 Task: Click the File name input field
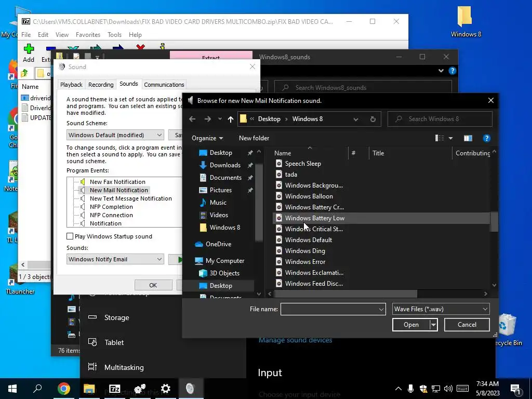[329, 309]
